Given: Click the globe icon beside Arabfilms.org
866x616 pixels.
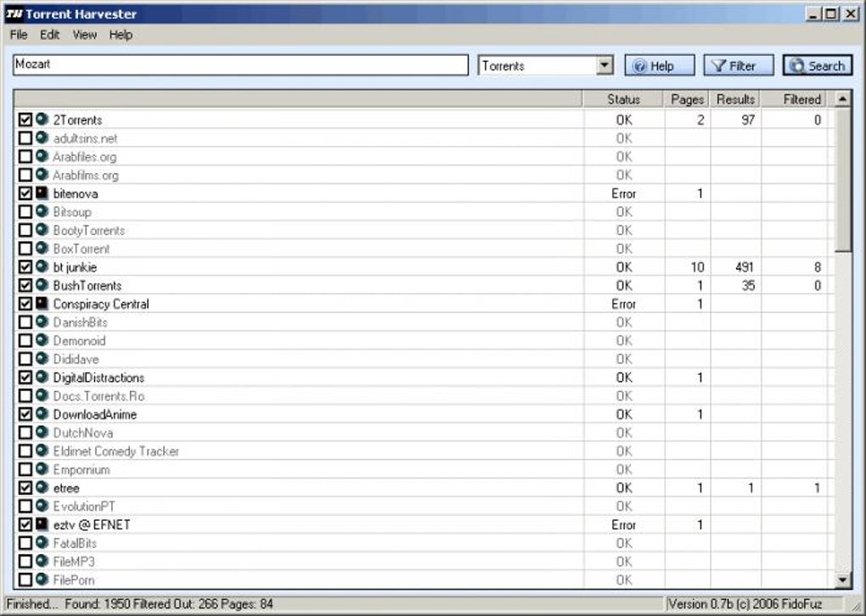Looking at the screenshot, I should [x=42, y=175].
